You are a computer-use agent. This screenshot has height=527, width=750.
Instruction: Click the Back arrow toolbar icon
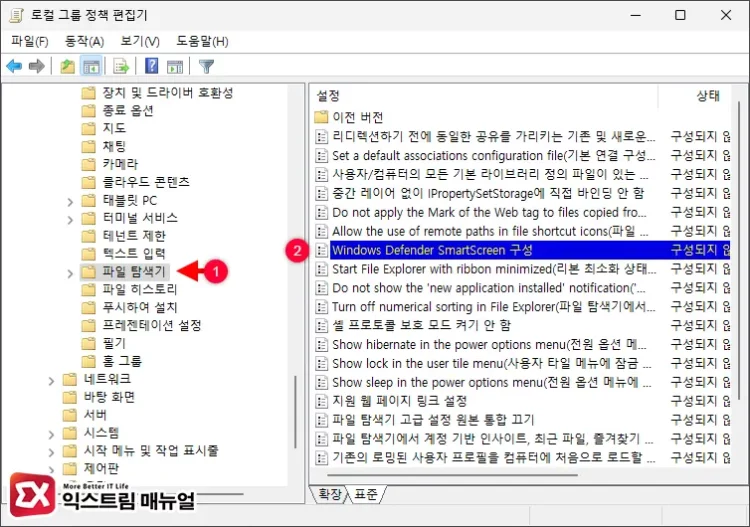click(14, 66)
